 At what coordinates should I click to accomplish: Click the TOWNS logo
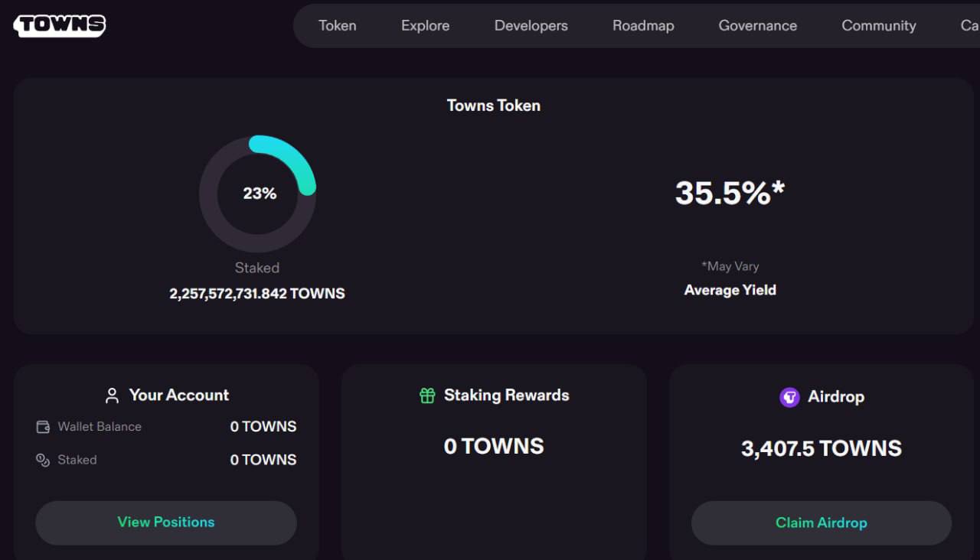click(x=60, y=25)
